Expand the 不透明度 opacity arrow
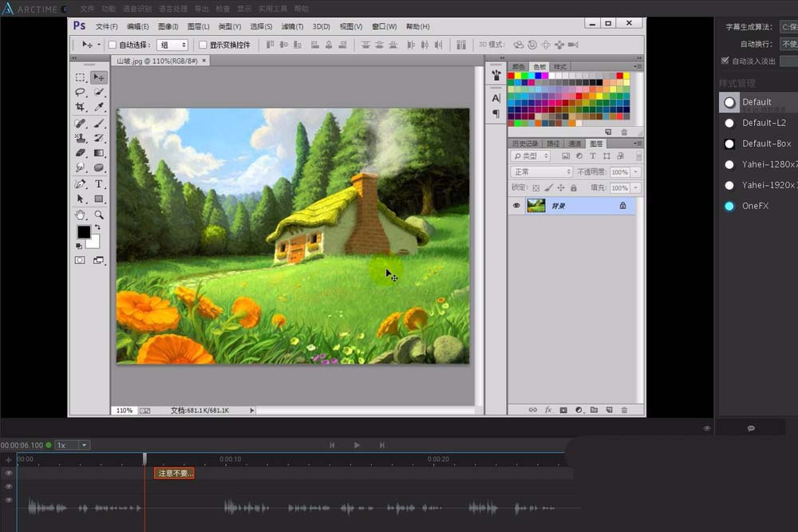798x532 pixels. pos(636,172)
